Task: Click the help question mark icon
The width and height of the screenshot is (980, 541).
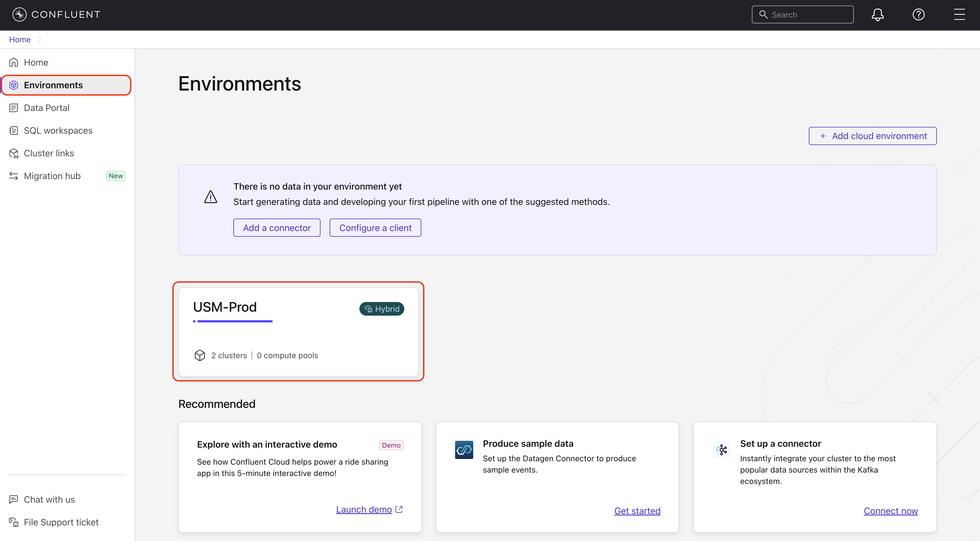Action: point(918,14)
